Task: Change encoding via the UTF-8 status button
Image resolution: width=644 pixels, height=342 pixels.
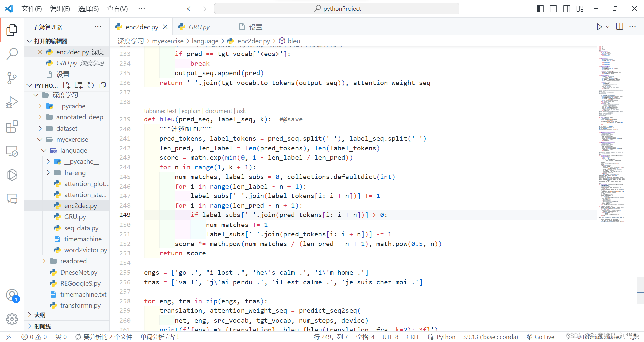Action: click(390, 337)
